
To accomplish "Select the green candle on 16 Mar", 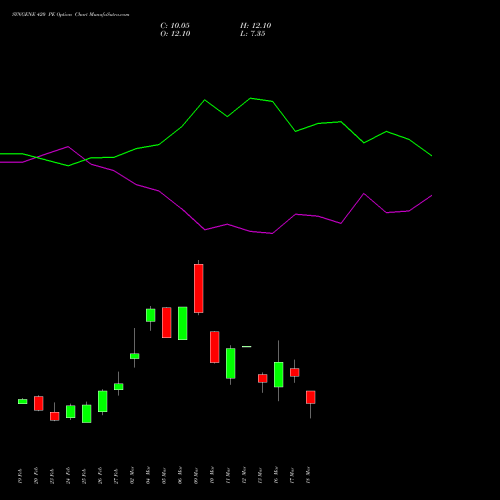I will [x=279, y=375].
